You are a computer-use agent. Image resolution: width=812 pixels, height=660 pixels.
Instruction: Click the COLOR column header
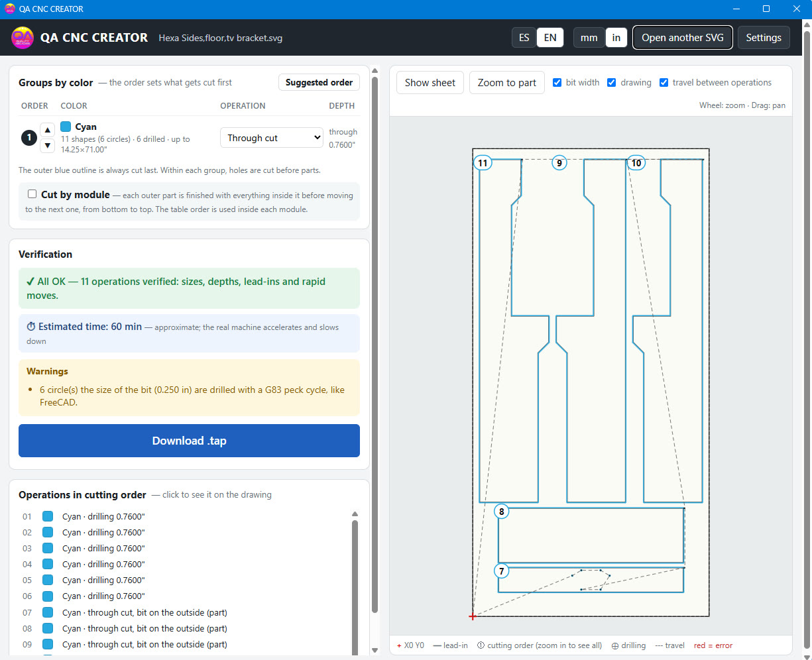click(x=74, y=105)
